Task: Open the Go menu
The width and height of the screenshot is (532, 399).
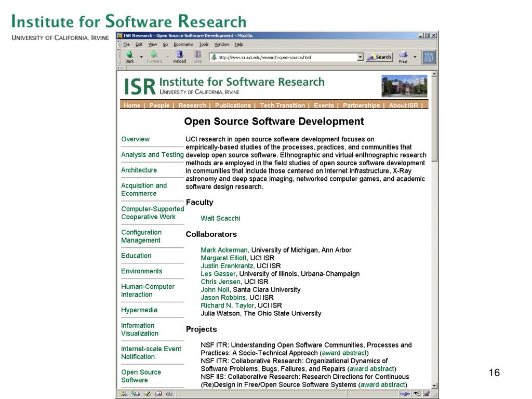Action: pyautogui.click(x=165, y=45)
